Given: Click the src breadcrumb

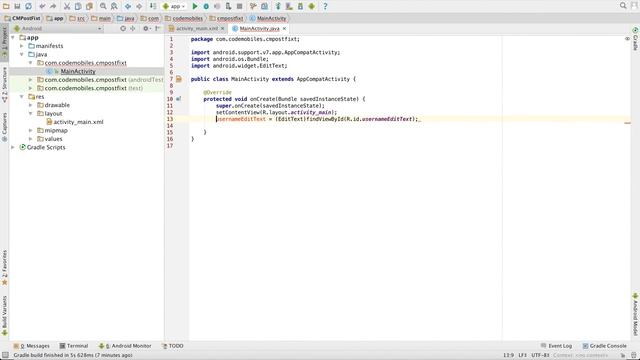Looking at the screenshot, I should (78, 18).
